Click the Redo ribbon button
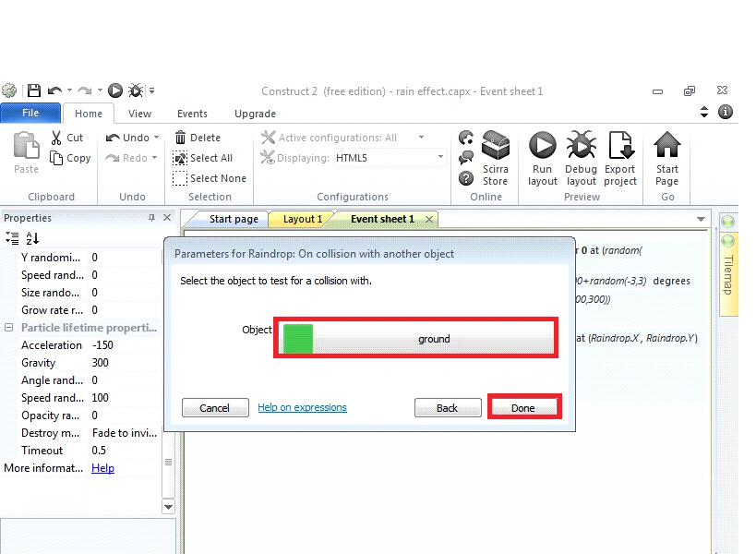 (x=126, y=158)
